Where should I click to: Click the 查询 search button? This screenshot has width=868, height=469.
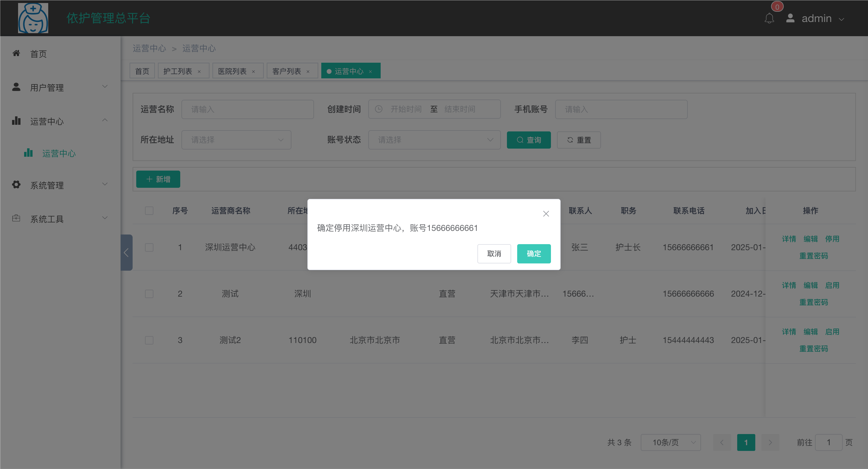click(x=529, y=140)
